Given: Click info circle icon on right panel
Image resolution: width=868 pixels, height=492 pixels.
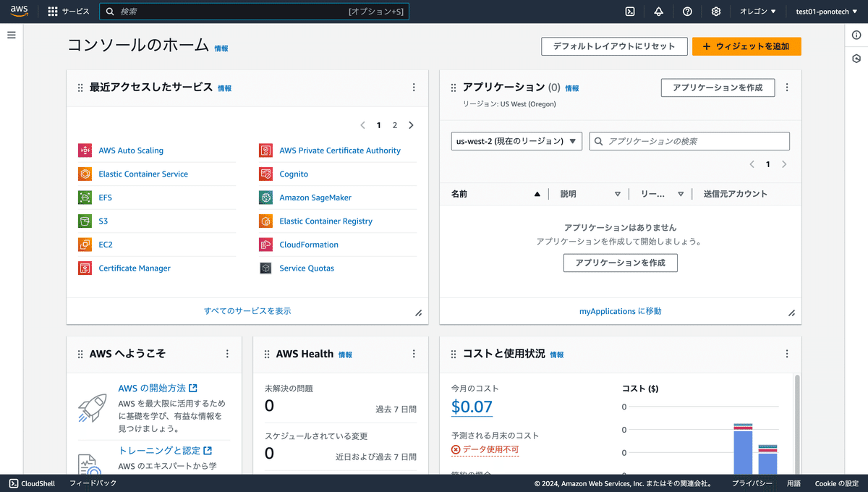Looking at the screenshot, I should (x=856, y=35).
